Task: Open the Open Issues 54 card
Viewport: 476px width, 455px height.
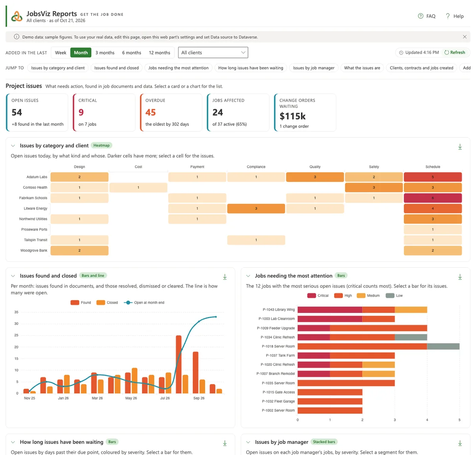Action: pyautogui.click(x=37, y=112)
